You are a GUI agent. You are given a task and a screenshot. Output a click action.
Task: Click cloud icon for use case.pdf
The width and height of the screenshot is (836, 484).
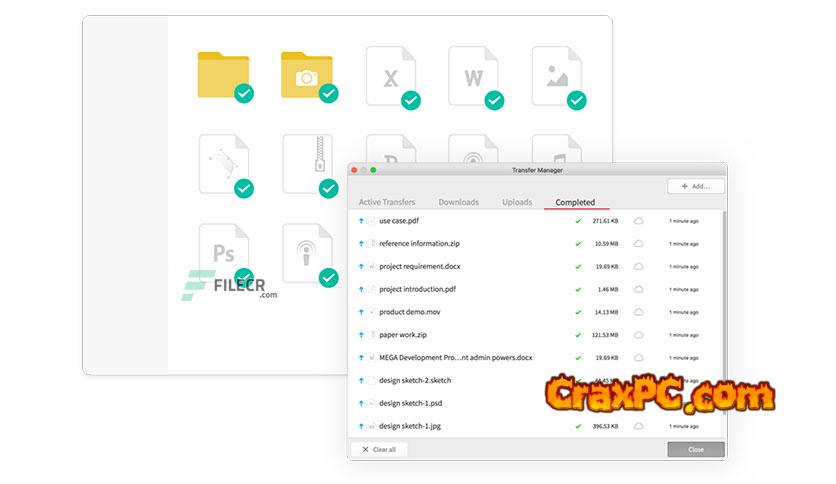(x=638, y=221)
